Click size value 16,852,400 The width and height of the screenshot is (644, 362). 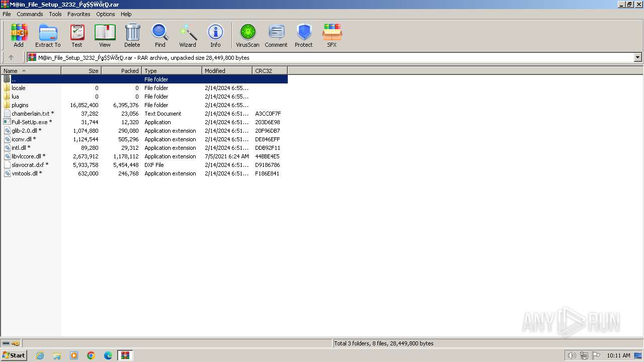point(85,105)
